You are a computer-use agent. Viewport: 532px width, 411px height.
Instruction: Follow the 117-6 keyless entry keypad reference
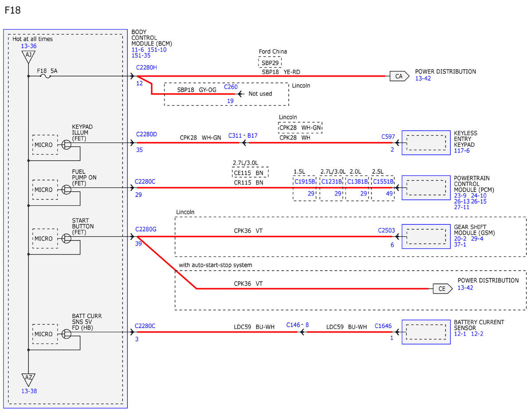(x=462, y=151)
